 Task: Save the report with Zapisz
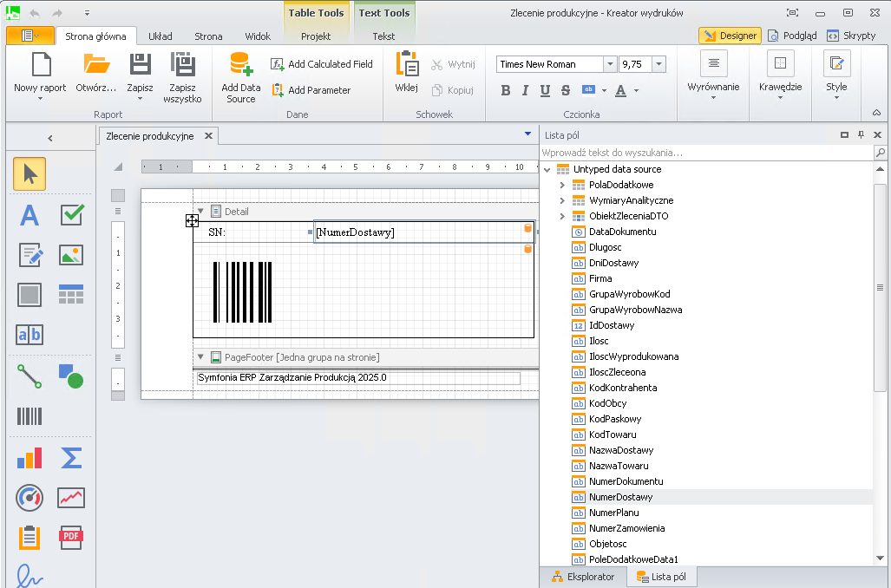(x=140, y=76)
